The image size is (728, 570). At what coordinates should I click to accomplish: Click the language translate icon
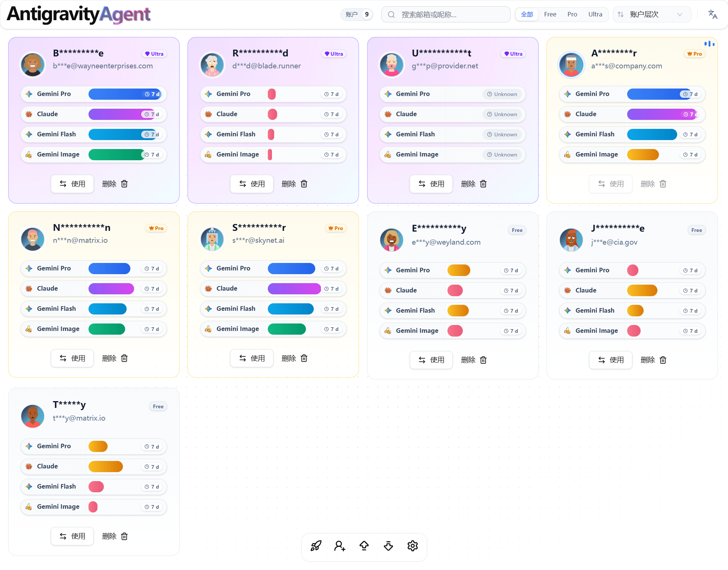pyautogui.click(x=713, y=15)
